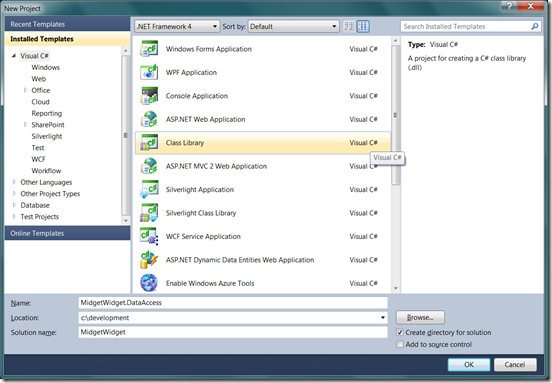Expand the Database node arrow

click(14, 205)
